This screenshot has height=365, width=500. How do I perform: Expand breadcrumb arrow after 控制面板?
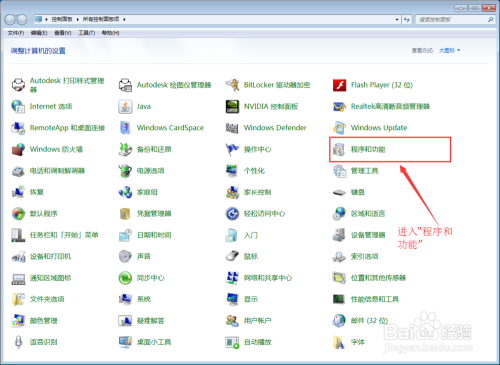(77, 19)
